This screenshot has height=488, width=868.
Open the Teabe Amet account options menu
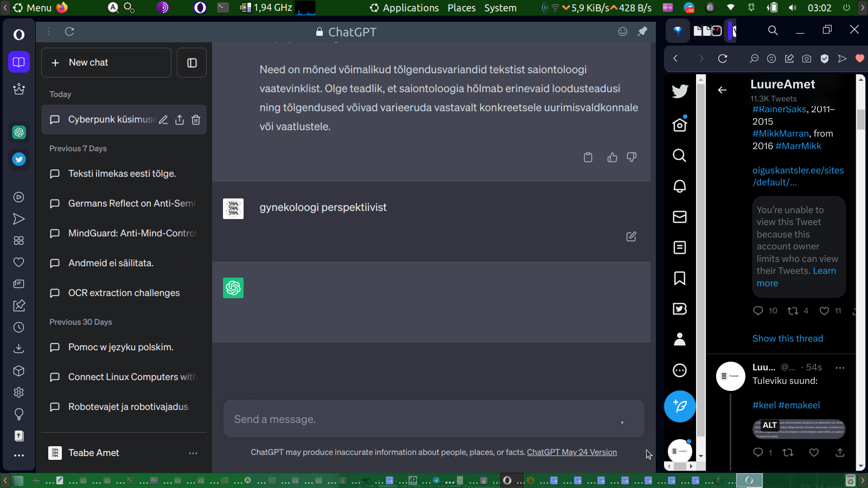pyautogui.click(x=193, y=453)
